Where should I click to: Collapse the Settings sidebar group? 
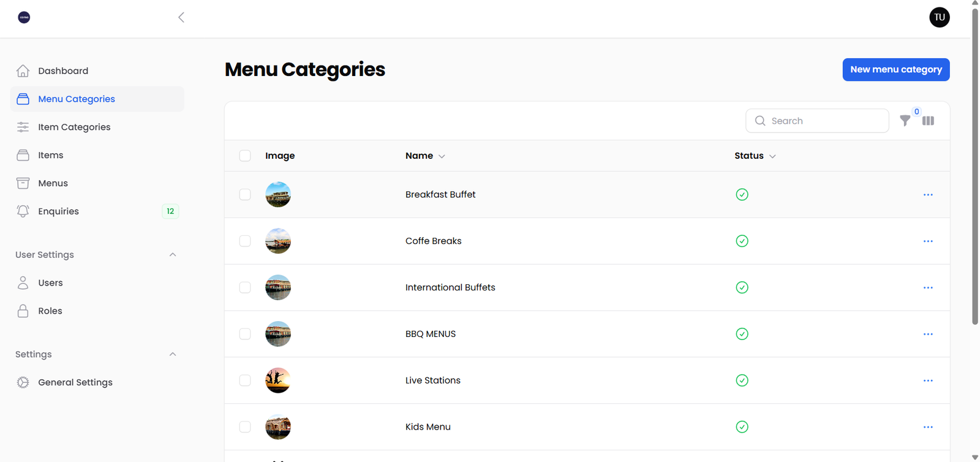(173, 354)
